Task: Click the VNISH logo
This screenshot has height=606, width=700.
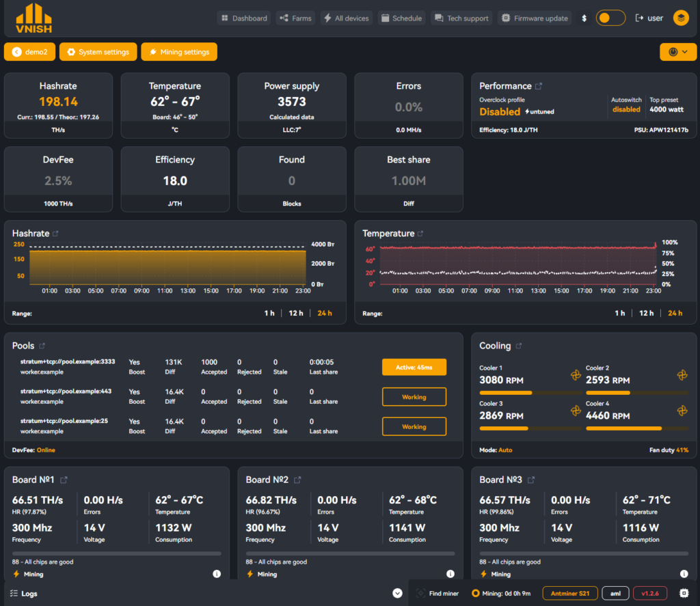Action: (34, 18)
